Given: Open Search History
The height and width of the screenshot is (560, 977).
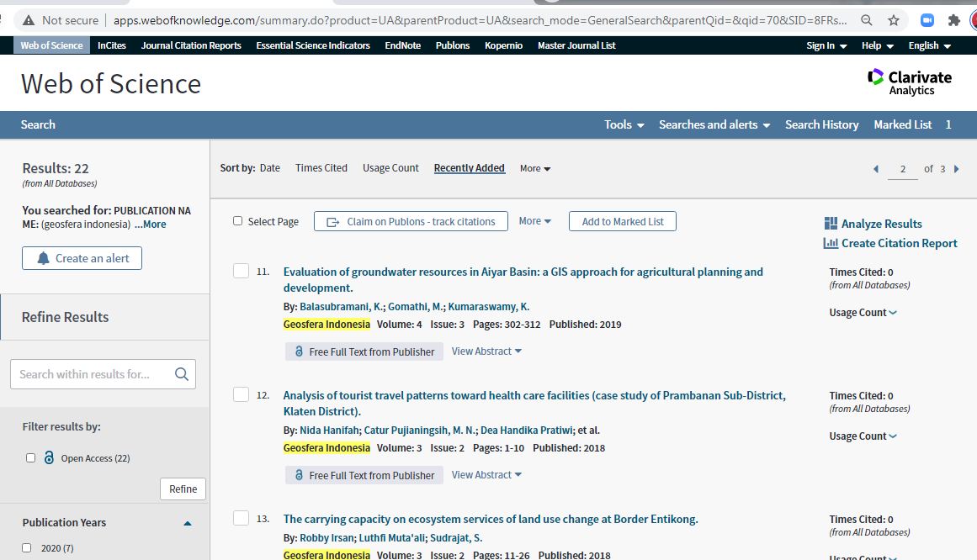Looking at the screenshot, I should 821,124.
